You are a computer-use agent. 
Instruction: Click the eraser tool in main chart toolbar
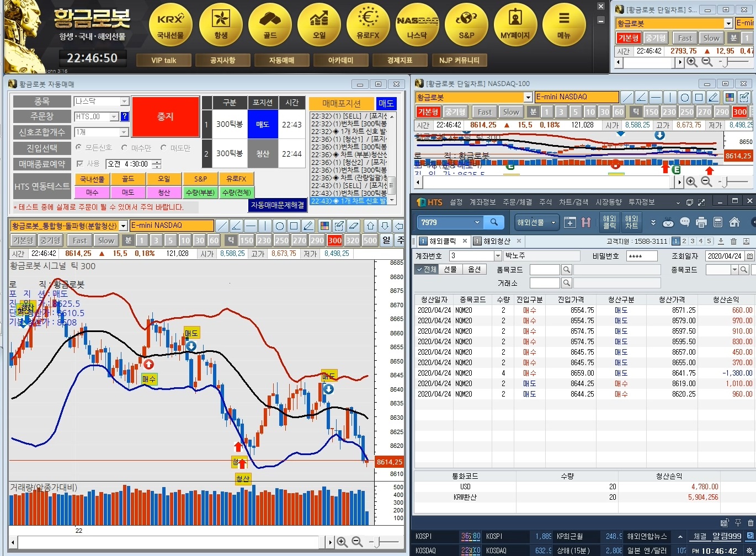tap(354, 226)
